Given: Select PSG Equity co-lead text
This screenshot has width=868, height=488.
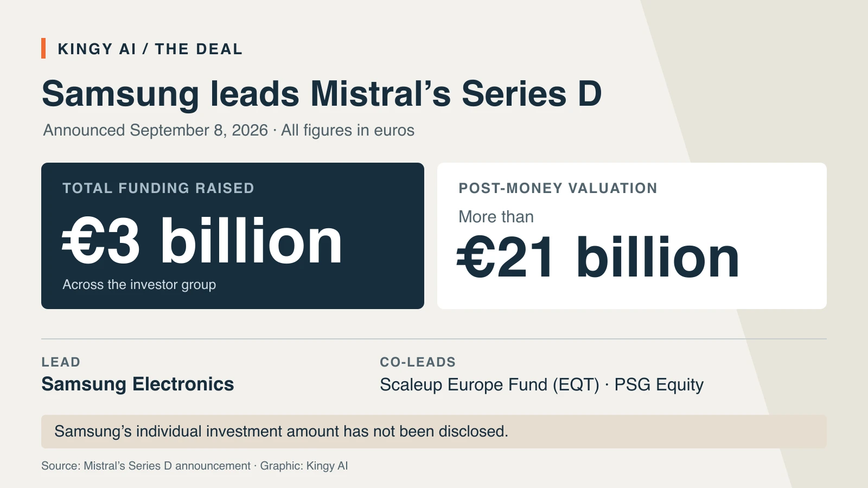Looking at the screenshot, I should click(659, 385).
